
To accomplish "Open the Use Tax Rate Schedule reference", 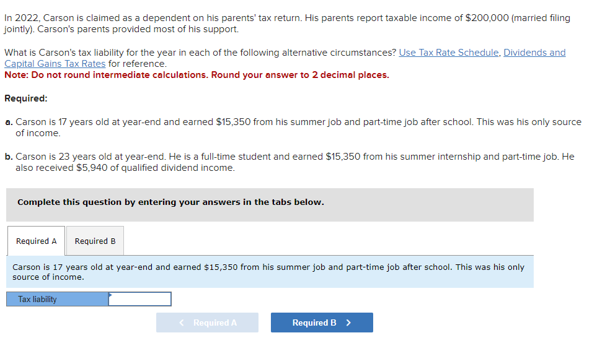I will point(448,52).
